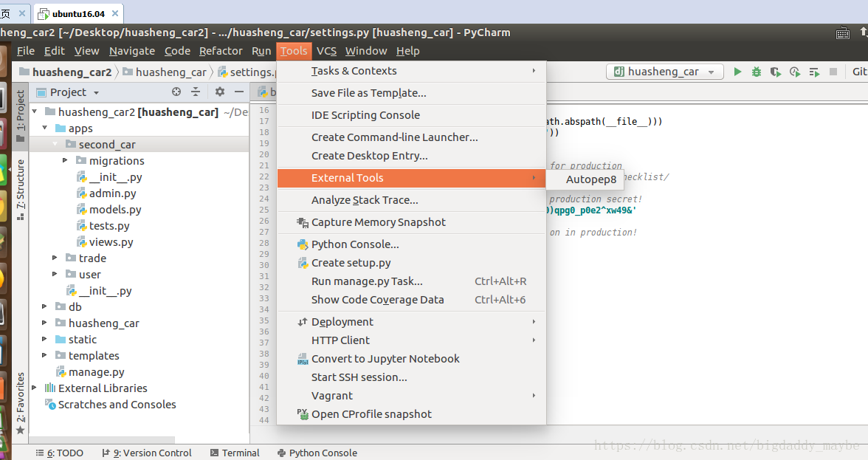Screen dimensions: 868x460
Task: Switch to the ubuntu16.04 VM tab
Action: (78, 13)
